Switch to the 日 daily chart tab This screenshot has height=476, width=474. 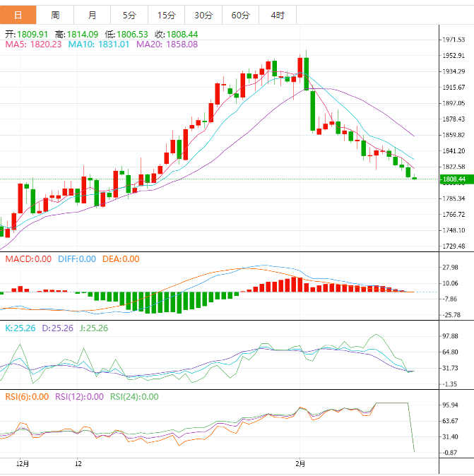[x=18, y=15]
